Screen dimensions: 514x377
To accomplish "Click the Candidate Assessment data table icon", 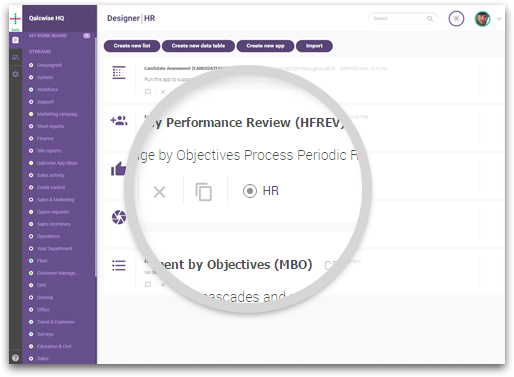I will tap(119, 72).
